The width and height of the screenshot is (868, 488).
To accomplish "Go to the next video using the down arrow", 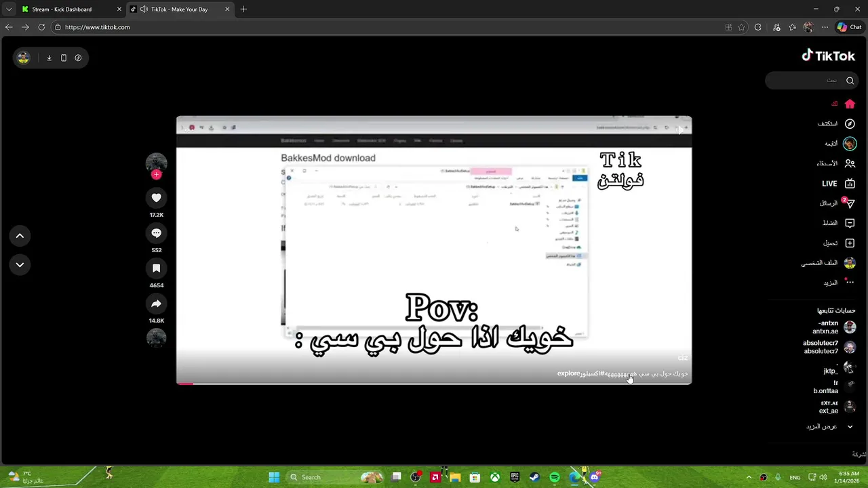I will pyautogui.click(x=20, y=265).
